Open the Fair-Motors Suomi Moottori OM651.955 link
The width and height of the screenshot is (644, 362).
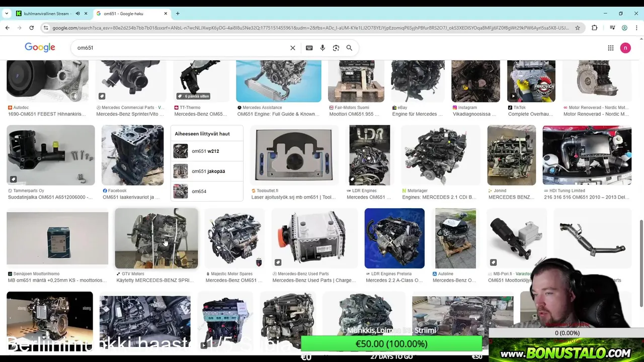[356, 114]
